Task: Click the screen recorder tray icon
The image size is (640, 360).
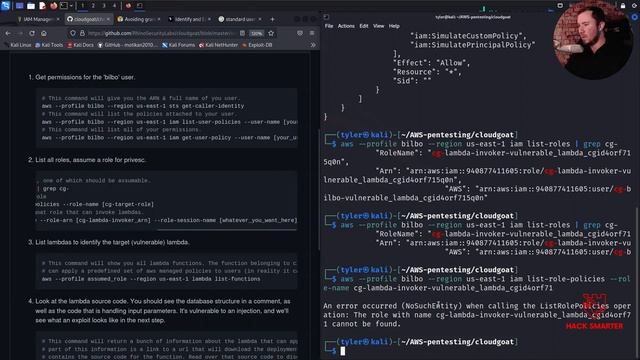Action: point(560,6)
